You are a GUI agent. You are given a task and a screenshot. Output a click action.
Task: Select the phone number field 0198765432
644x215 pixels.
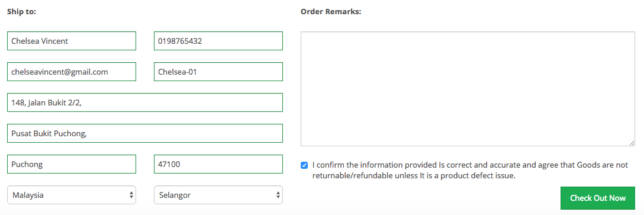pyautogui.click(x=218, y=41)
